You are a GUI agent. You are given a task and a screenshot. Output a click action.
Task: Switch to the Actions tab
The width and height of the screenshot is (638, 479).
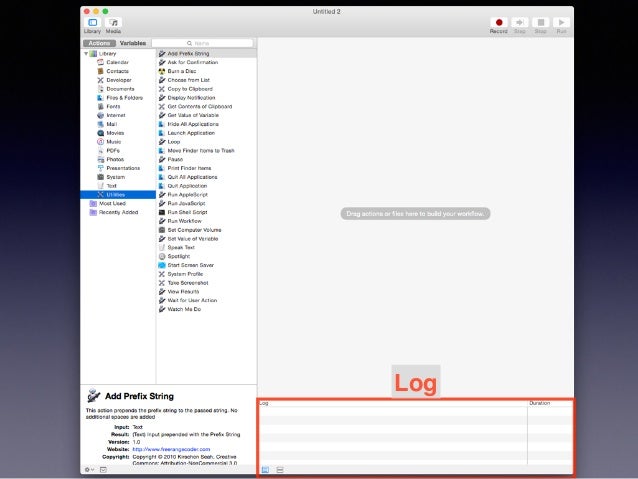point(99,43)
